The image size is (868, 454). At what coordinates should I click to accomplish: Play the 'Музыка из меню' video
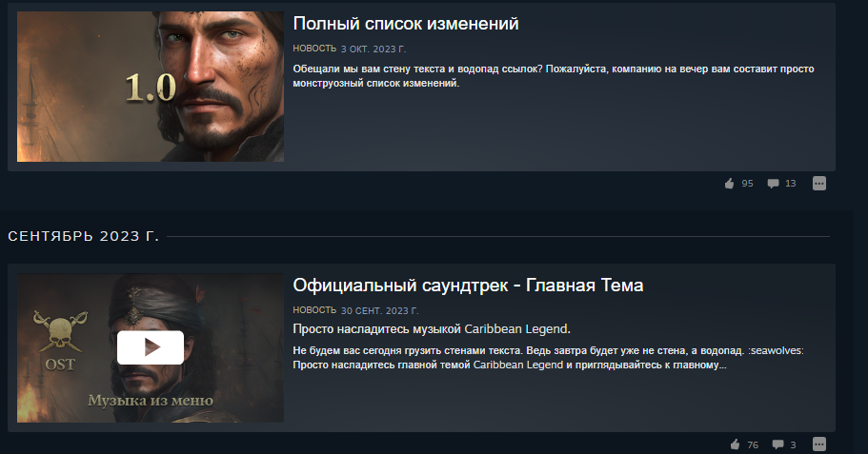click(x=150, y=347)
